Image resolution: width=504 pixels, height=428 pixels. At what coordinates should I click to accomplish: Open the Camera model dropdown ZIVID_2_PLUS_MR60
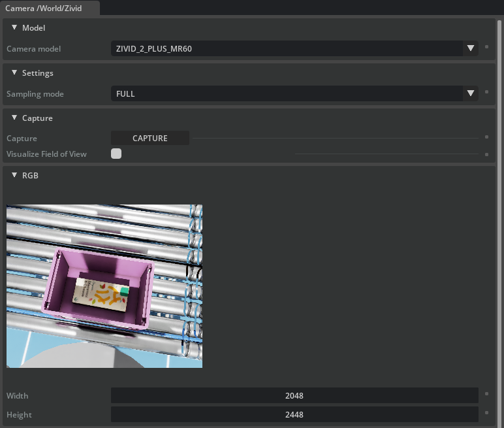tap(294, 48)
